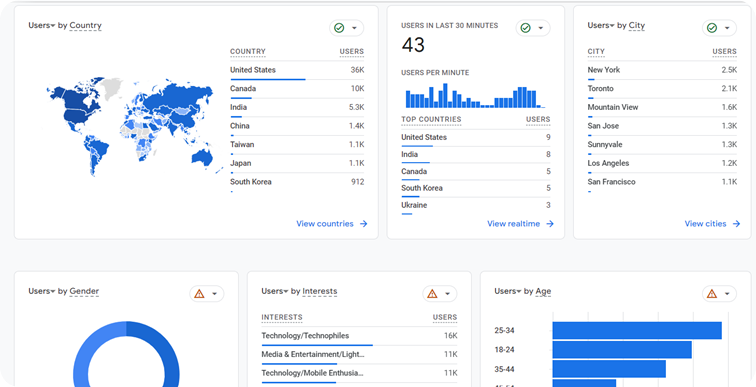
Task: Click Ukraine in Top Countries list
Action: [x=414, y=205]
